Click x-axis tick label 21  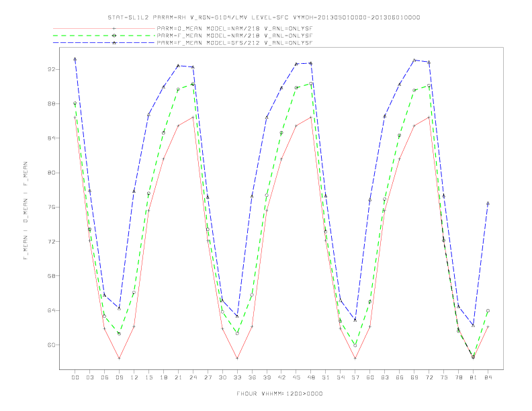click(x=178, y=377)
